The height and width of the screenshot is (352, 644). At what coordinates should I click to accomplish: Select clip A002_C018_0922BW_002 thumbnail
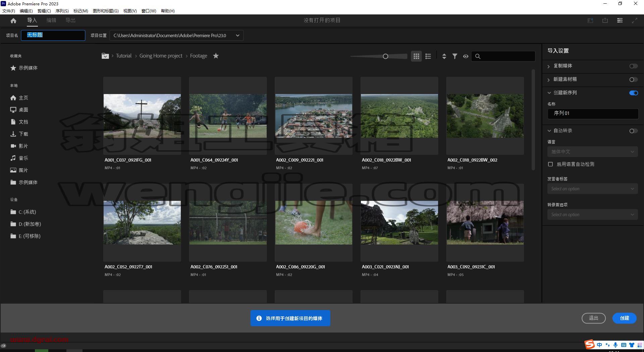click(x=485, y=116)
